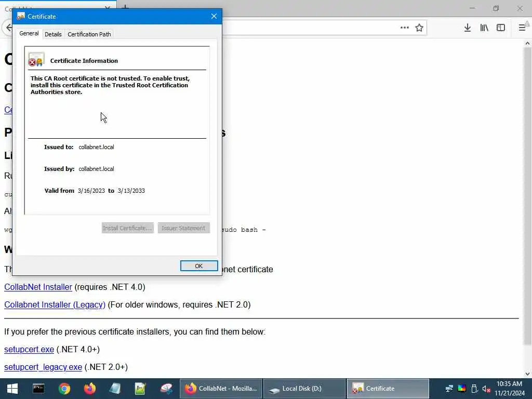Click network tray icon

pos(449,389)
